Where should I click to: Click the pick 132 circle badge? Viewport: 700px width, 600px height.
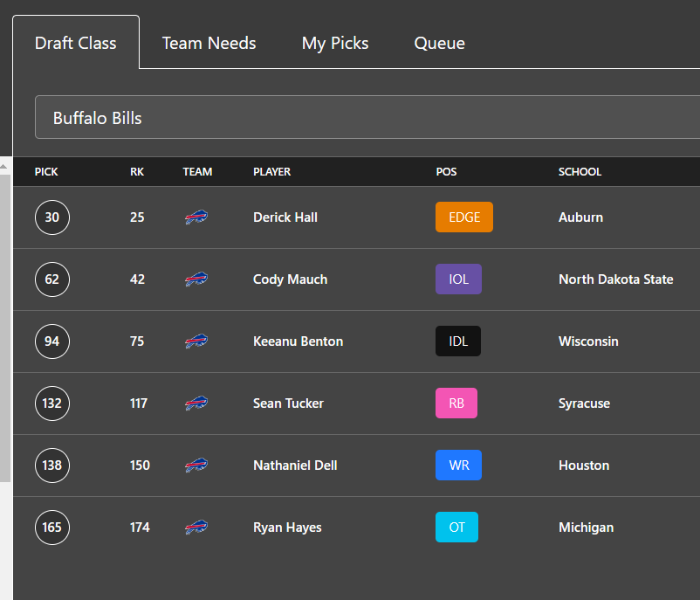point(52,403)
